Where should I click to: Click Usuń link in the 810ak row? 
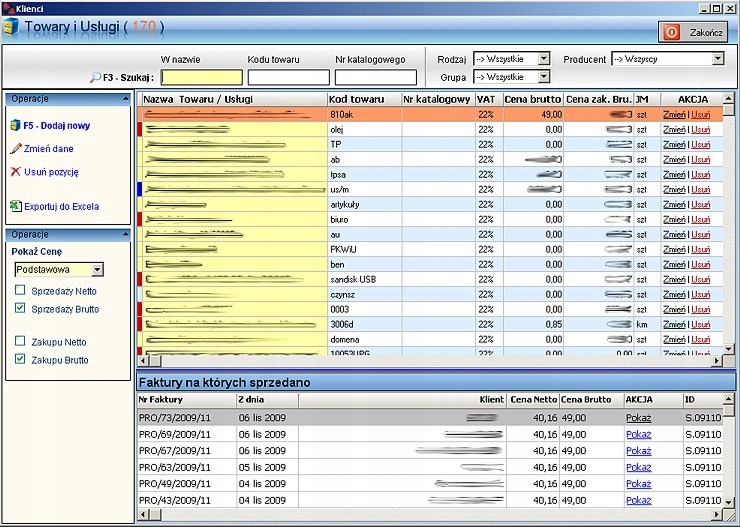(700, 115)
